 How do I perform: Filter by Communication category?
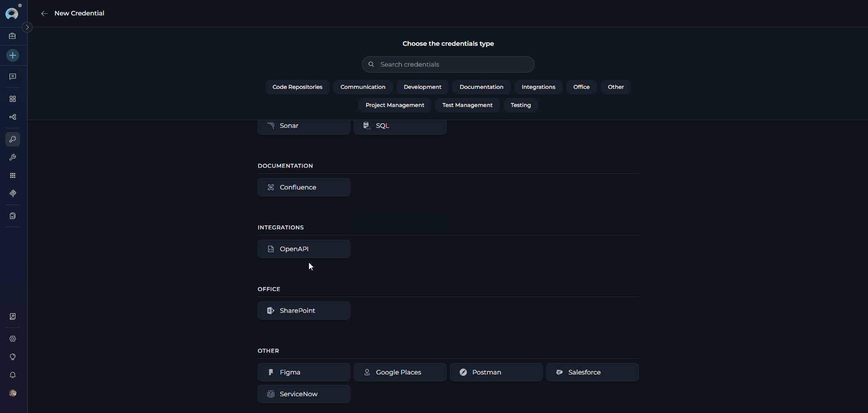pos(363,87)
